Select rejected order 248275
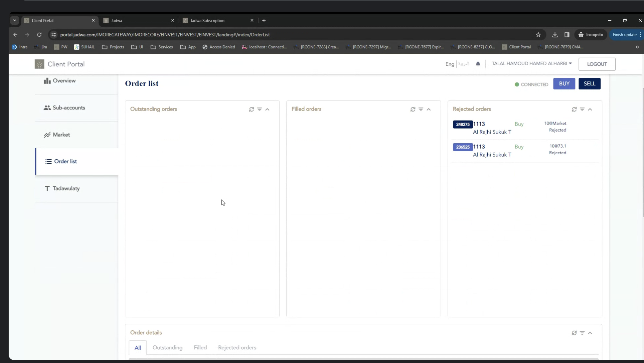Image resolution: width=644 pixels, height=363 pixels. pos(463,124)
